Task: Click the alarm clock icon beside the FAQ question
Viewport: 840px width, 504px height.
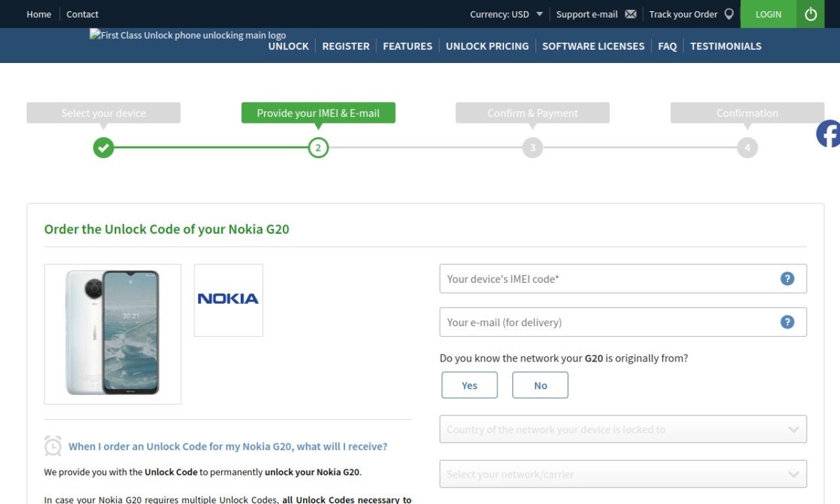Action: (x=52, y=446)
